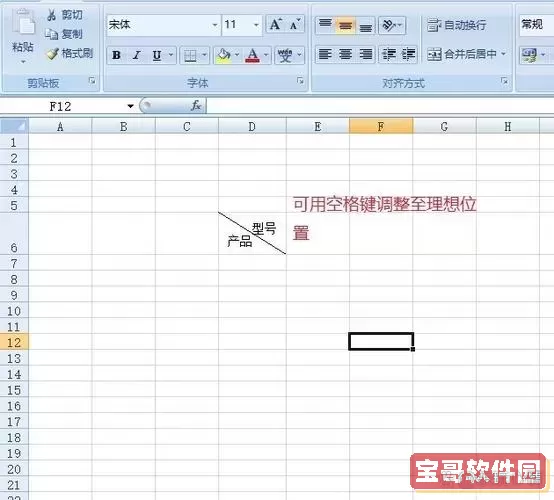This screenshot has height=500, width=554.
Task: Click the number format box showing 常规
Action: (x=536, y=25)
